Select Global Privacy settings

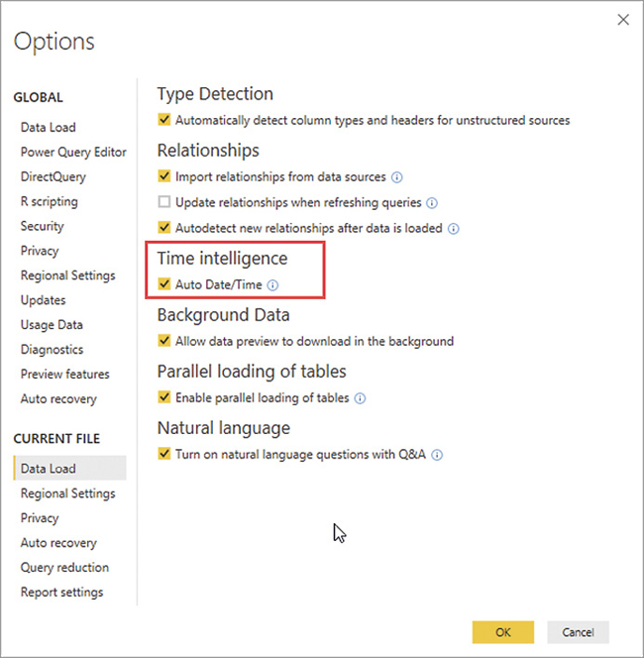(40, 251)
